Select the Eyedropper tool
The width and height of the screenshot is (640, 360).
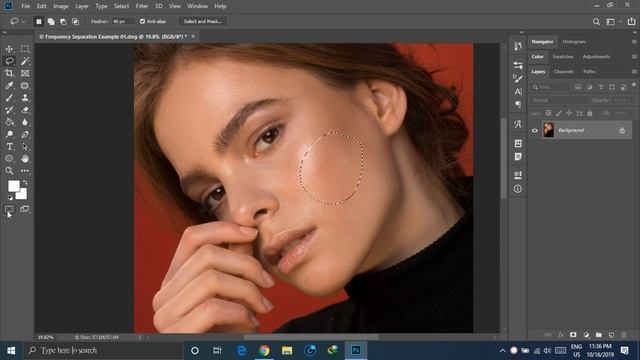click(x=9, y=86)
